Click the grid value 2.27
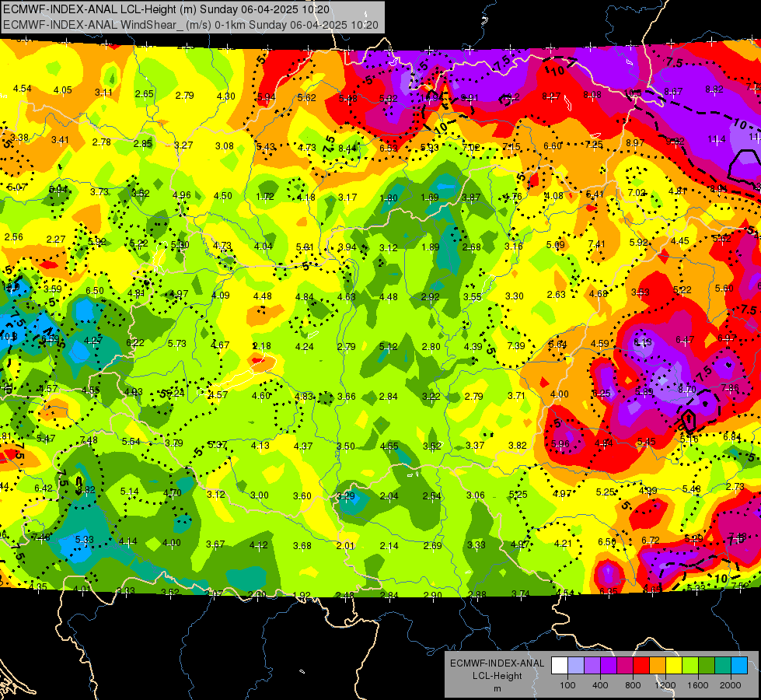761x700 pixels. pos(56,239)
